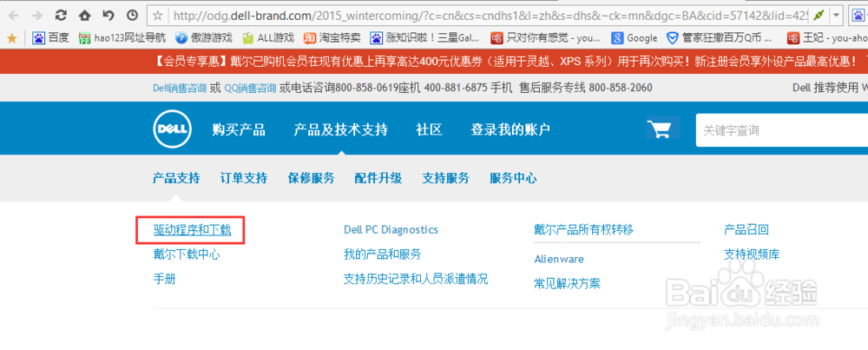Select the 保修服务 tab
This screenshot has width=868, height=350.
click(x=311, y=178)
